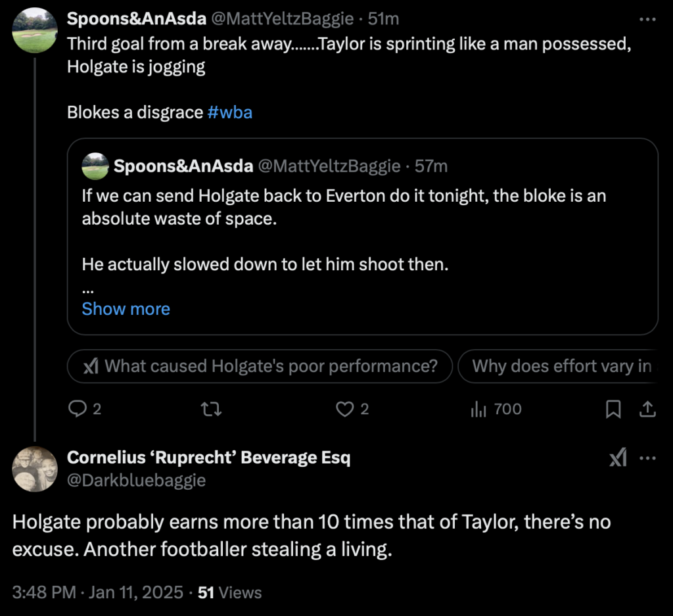673x616 pixels.
Task: Click the reply comment icon
Action: pos(78,409)
